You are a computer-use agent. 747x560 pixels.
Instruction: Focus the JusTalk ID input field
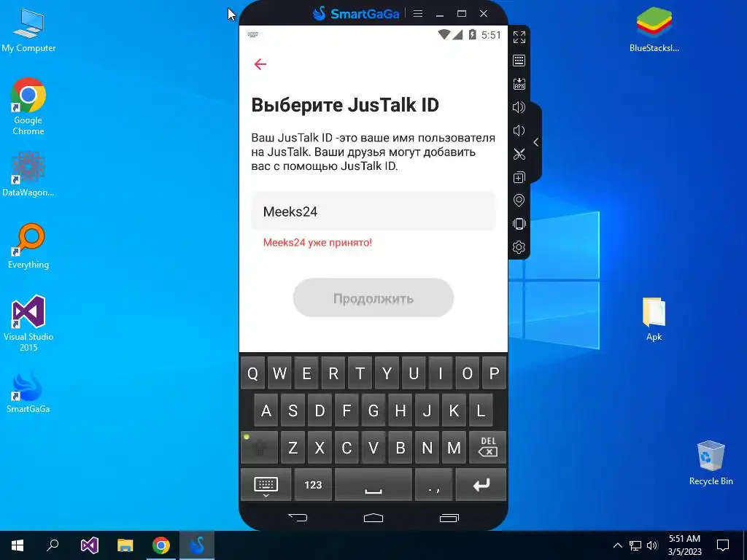373,211
